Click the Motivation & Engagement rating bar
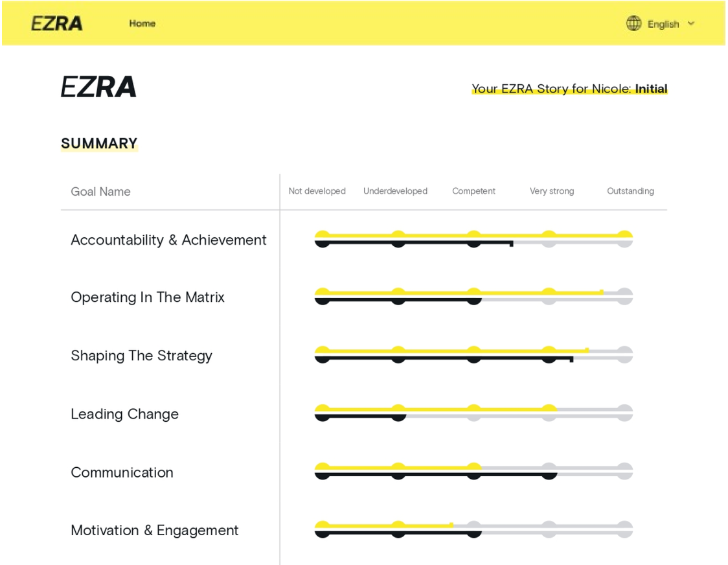 (x=473, y=529)
